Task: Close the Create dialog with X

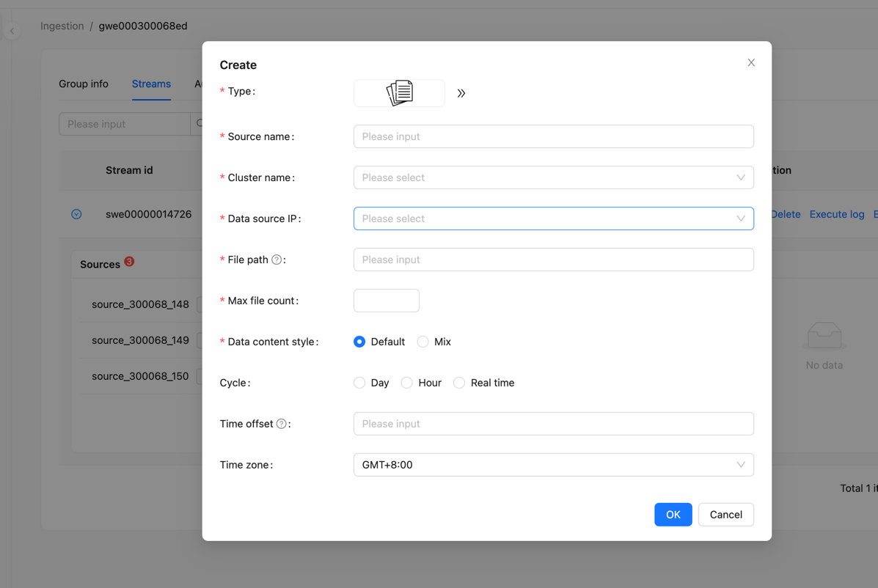Action: click(751, 63)
